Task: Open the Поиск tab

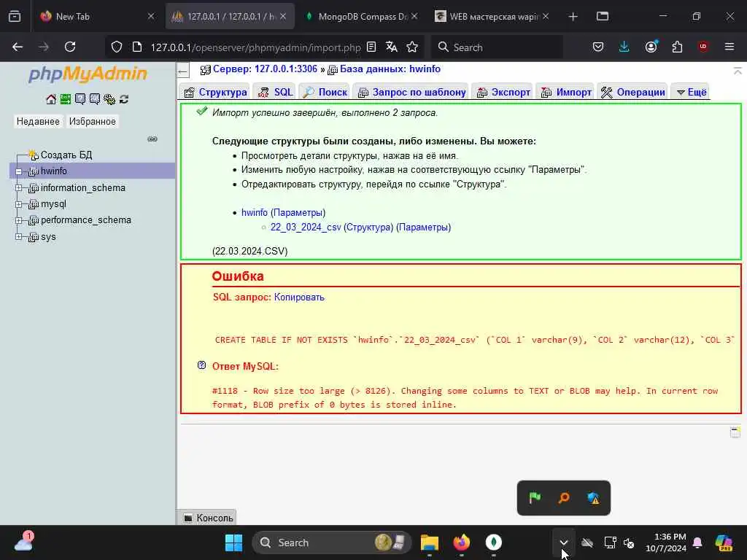Action: point(325,92)
